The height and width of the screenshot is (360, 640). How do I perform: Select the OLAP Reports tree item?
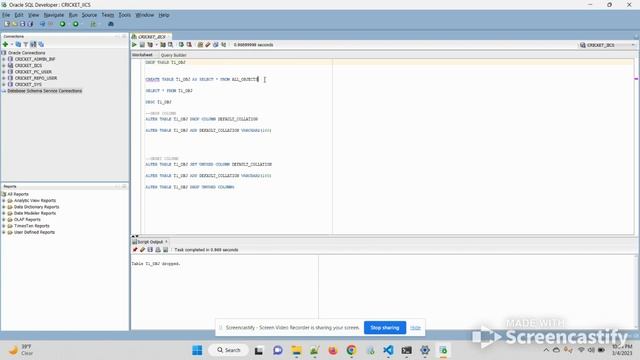click(x=27, y=220)
